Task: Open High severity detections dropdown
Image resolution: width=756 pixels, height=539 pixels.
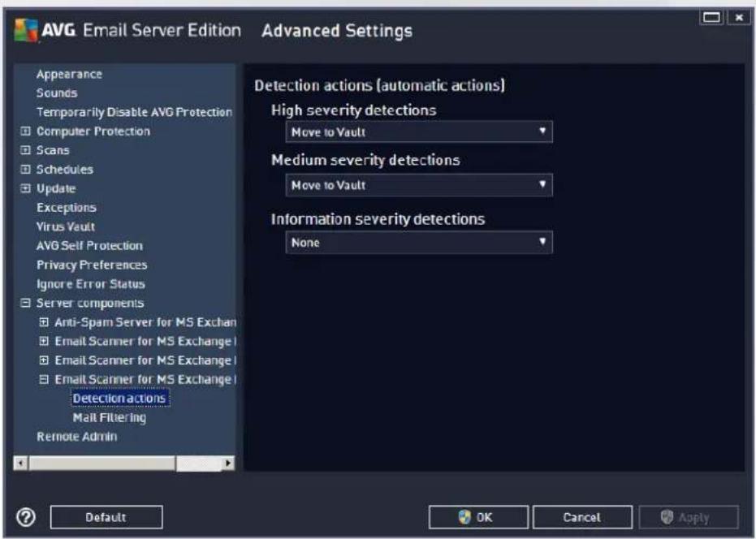Action: 419,132
